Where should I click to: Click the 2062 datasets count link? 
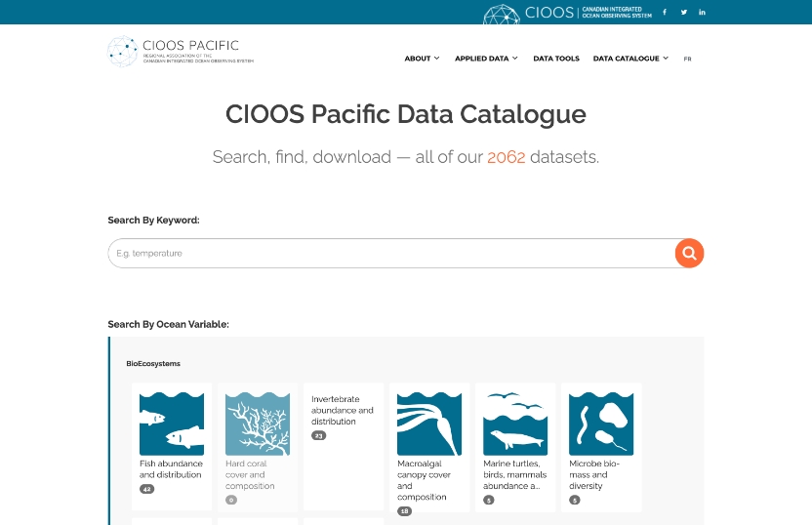[x=507, y=157]
